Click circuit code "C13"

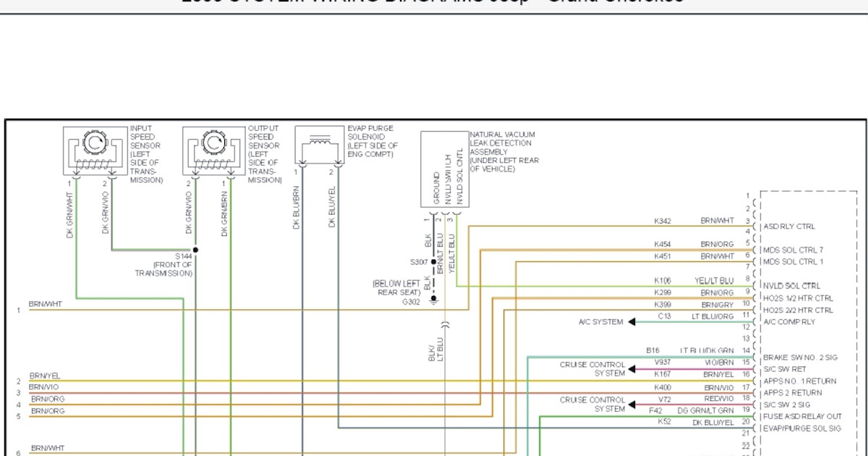pos(665,316)
